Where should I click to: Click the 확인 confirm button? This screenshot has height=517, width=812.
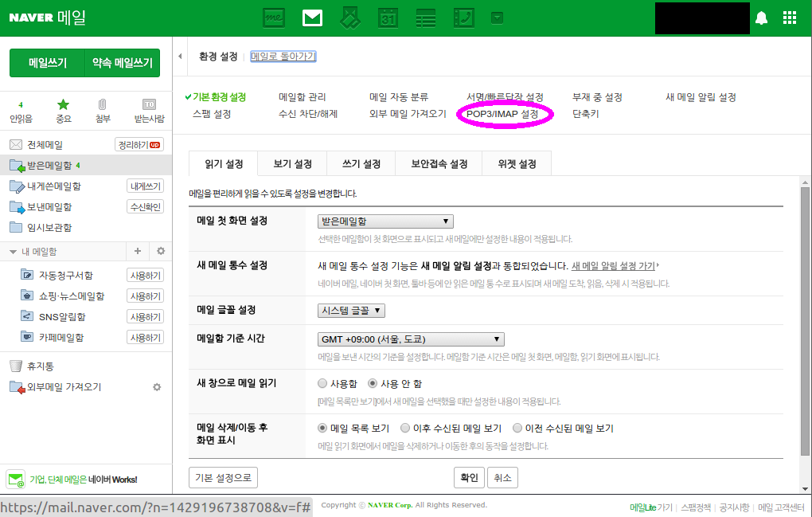coord(469,477)
